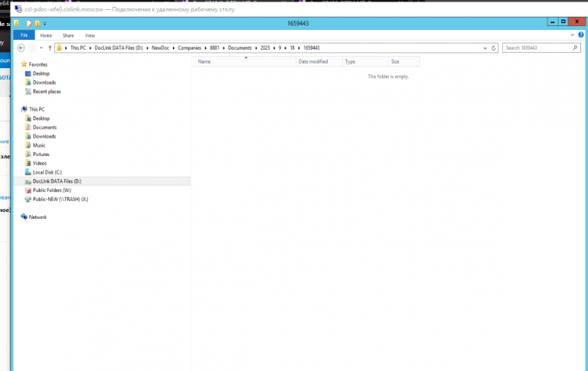This screenshot has height=371, width=588.
Task: Sort by the Name column header
Action: 243,61
